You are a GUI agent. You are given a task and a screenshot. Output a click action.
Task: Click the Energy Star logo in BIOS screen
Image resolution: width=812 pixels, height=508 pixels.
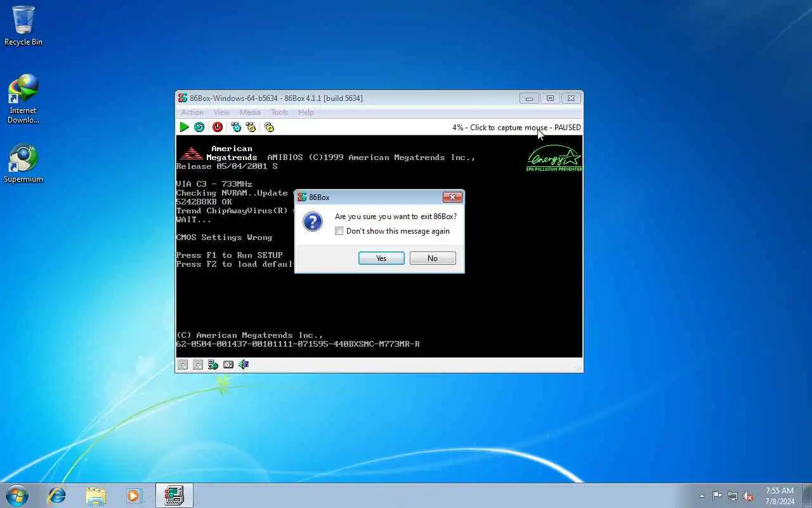(x=554, y=159)
